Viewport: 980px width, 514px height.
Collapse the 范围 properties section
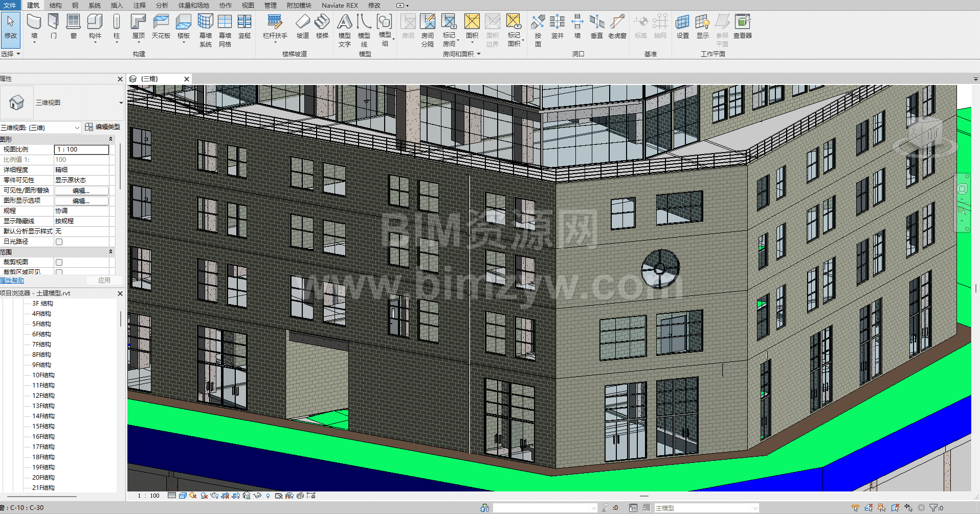pos(110,252)
